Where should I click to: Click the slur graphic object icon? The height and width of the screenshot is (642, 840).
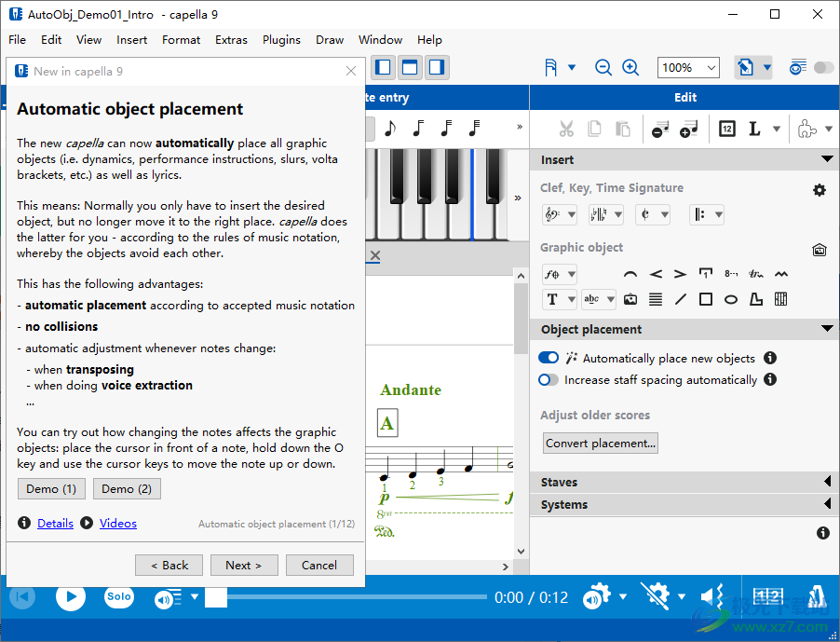[x=630, y=274]
